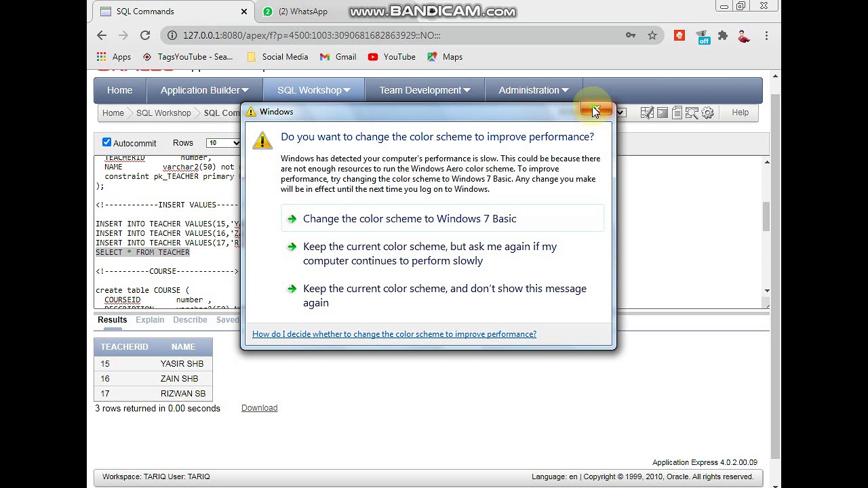
Task: Choose 'Change the color scheme to Windows 7 Basic'
Action: pyautogui.click(x=442, y=218)
